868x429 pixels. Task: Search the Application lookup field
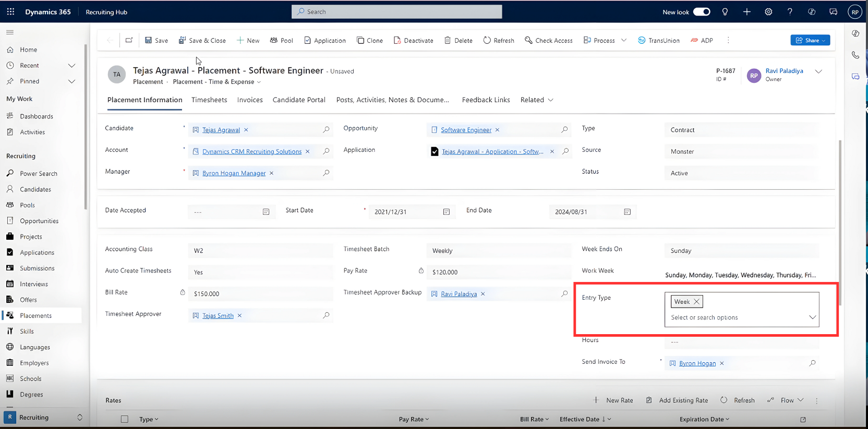pos(564,151)
